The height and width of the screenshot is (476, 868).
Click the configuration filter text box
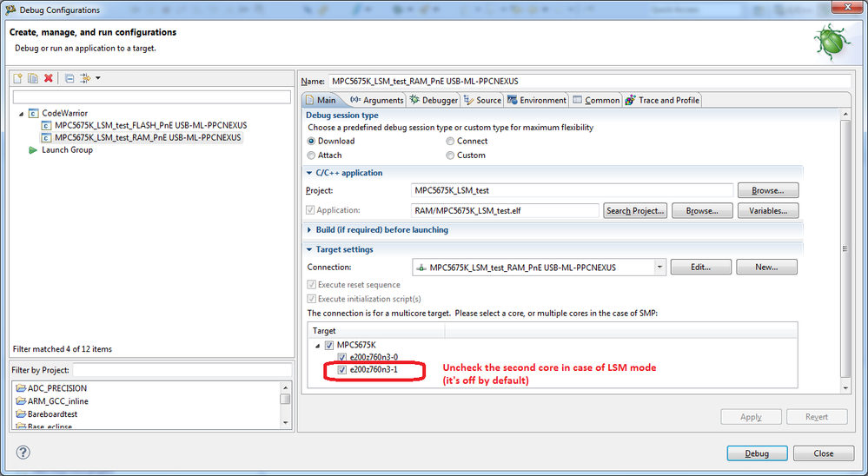pos(152,97)
